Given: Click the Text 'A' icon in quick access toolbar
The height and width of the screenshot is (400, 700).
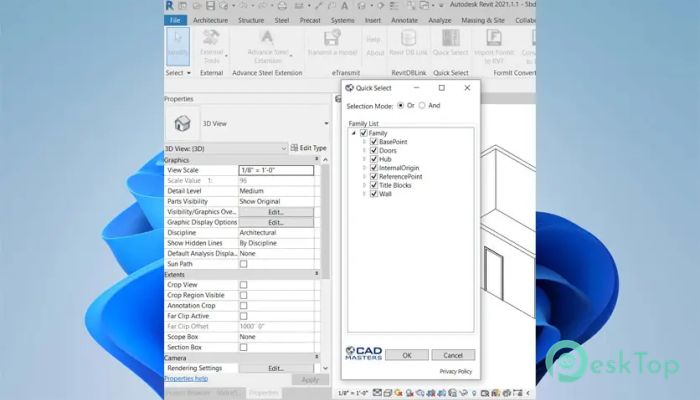Looking at the screenshot, I should click(344, 6).
